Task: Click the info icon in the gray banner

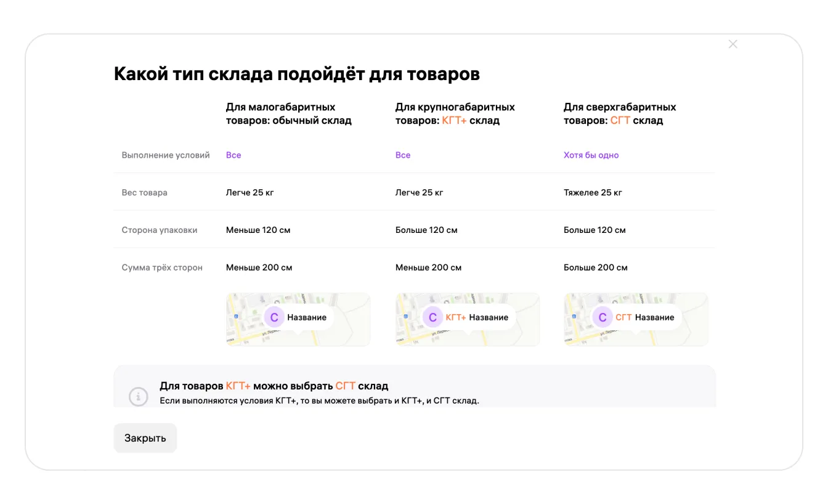Action: click(139, 396)
